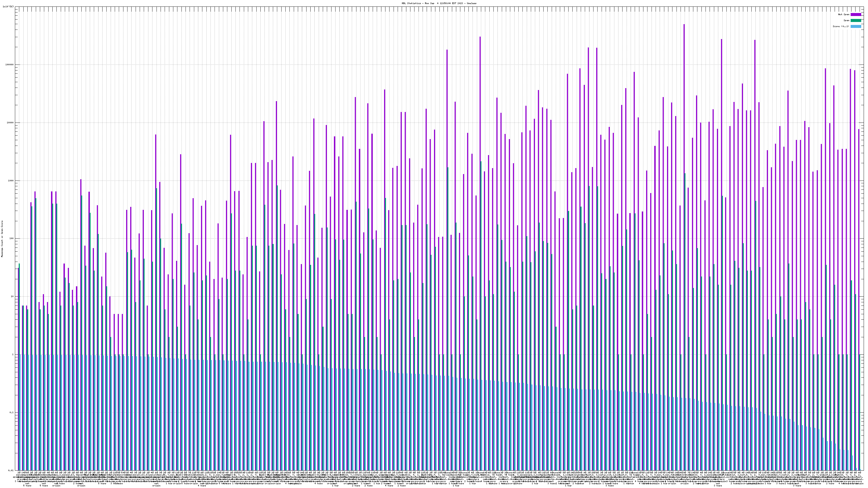Viewport: 868px width, 488px height.
Task: Click the blue Score (0..1) legend swatch
Action: pyautogui.click(x=856, y=26)
